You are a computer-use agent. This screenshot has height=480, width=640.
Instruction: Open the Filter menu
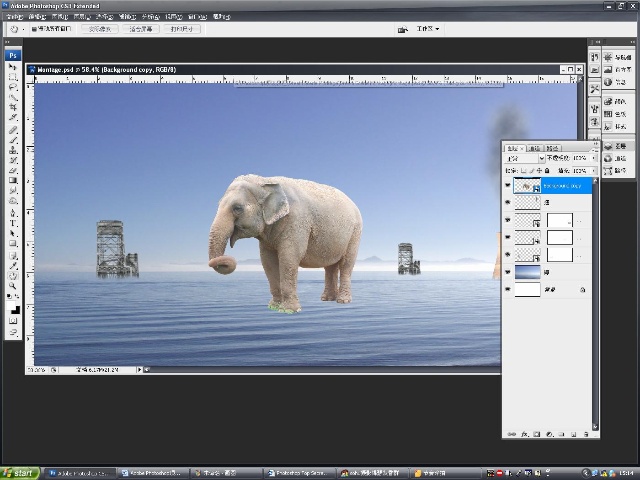click(x=127, y=17)
